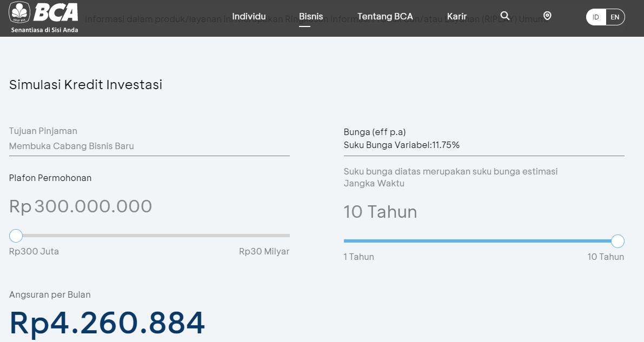Select the Plafon amount Rp 300.000.000

coord(80,206)
